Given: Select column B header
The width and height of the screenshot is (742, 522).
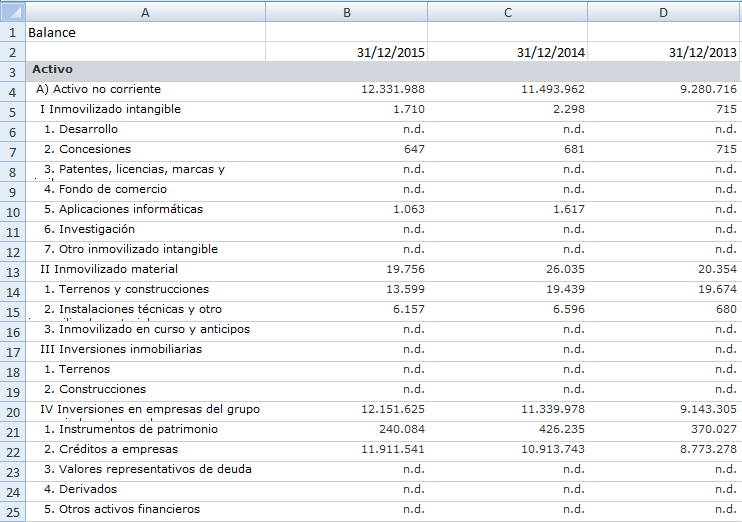Looking at the screenshot, I should (346, 11).
